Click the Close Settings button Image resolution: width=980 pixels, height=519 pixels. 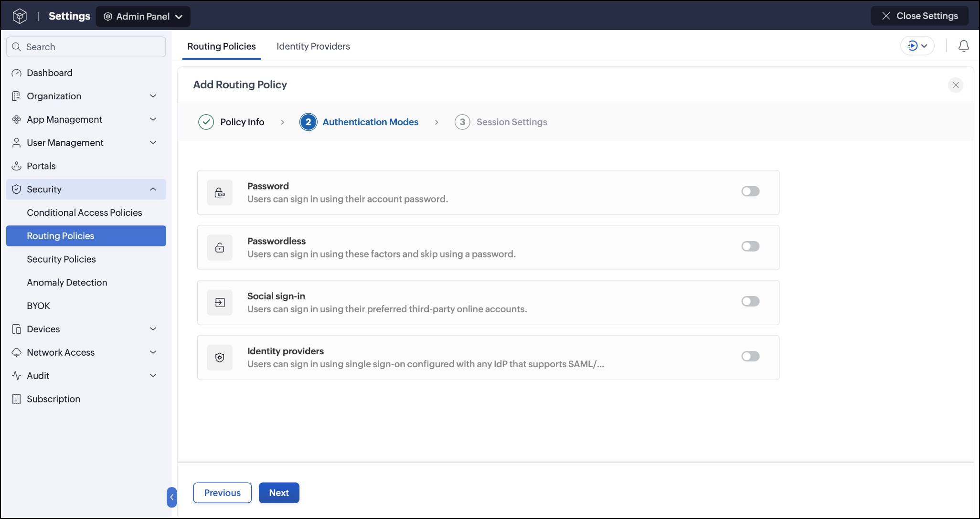tap(920, 16)
